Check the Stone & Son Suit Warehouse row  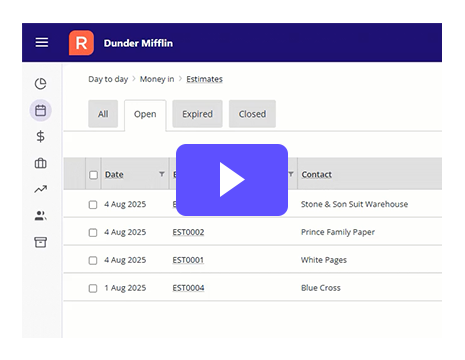pos(93,204)
